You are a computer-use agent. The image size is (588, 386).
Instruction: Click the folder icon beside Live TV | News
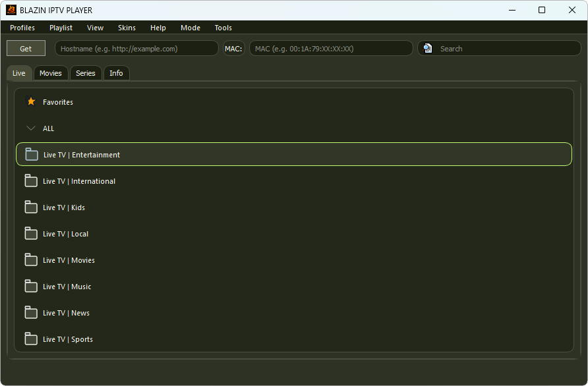(x=31, y=312)
